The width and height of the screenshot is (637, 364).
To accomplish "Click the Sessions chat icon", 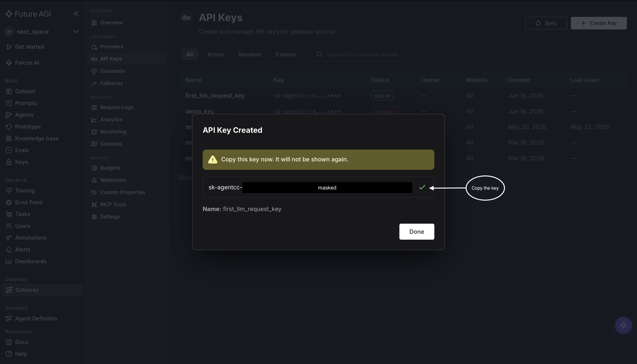I will [94, 144].
